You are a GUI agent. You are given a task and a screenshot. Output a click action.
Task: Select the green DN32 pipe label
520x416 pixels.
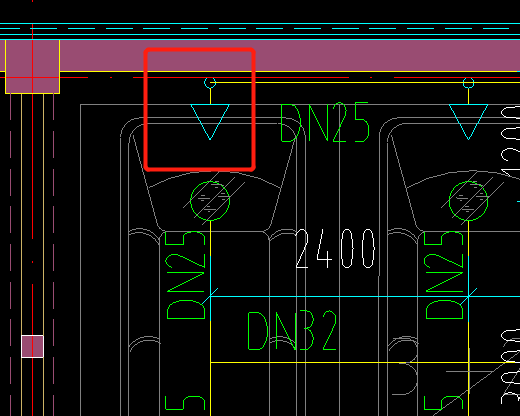[x=292, y=331]
